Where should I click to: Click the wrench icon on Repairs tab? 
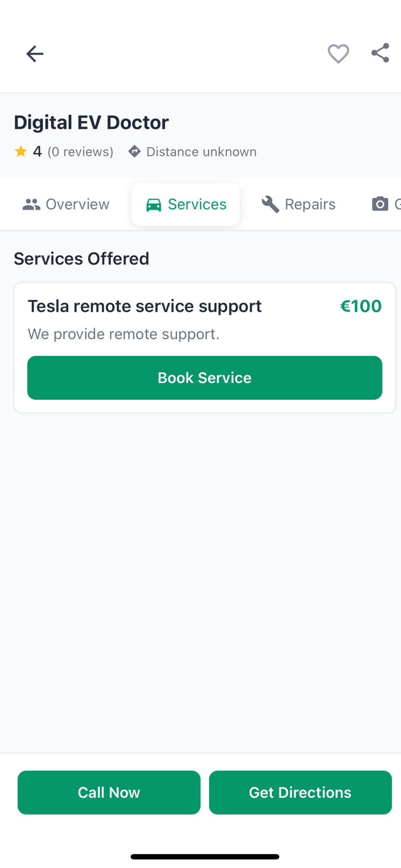point(270,204)
